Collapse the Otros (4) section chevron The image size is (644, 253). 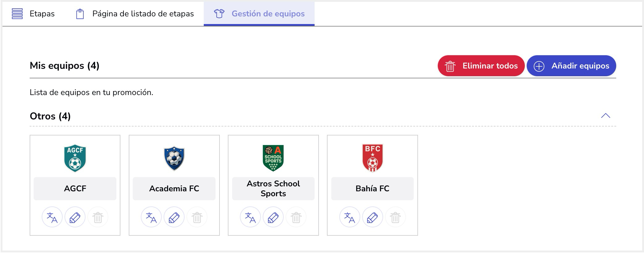(605, 116)
